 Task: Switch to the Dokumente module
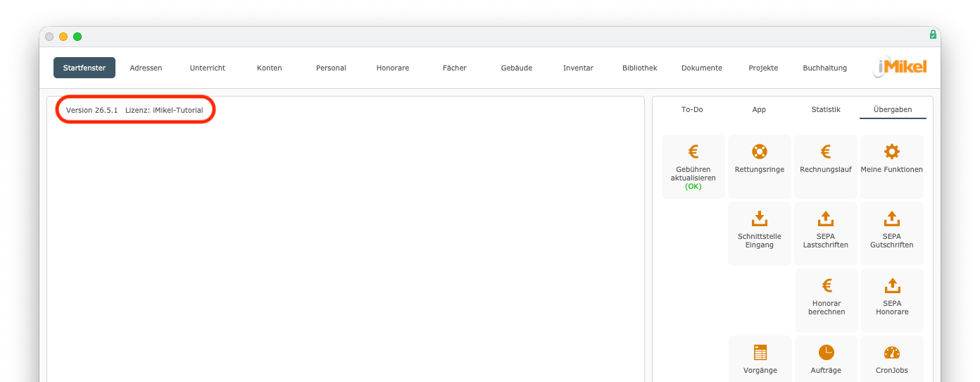click(702, 68)
